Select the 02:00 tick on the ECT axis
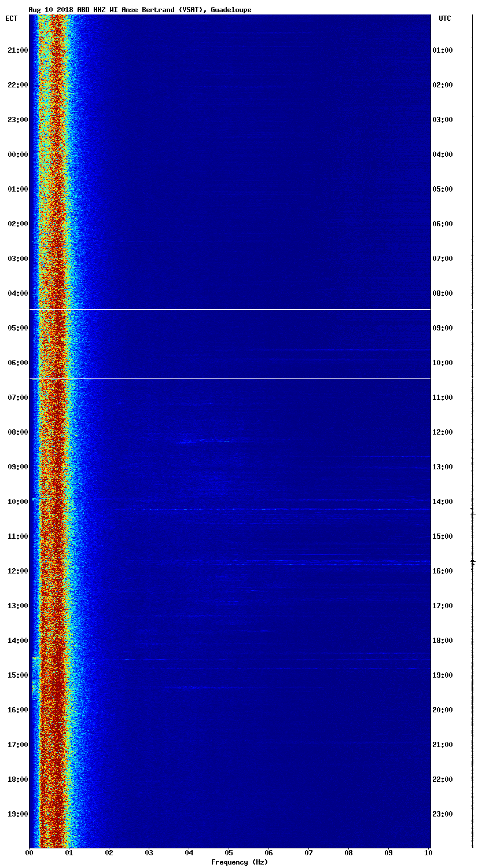Screen dimensions: 493x868 click(x=17, y=224)
